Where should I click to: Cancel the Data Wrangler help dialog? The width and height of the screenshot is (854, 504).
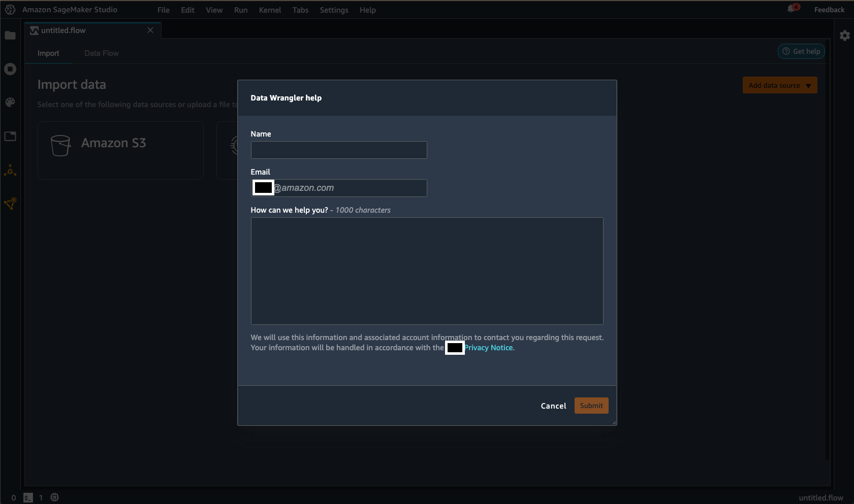(553, 406)
